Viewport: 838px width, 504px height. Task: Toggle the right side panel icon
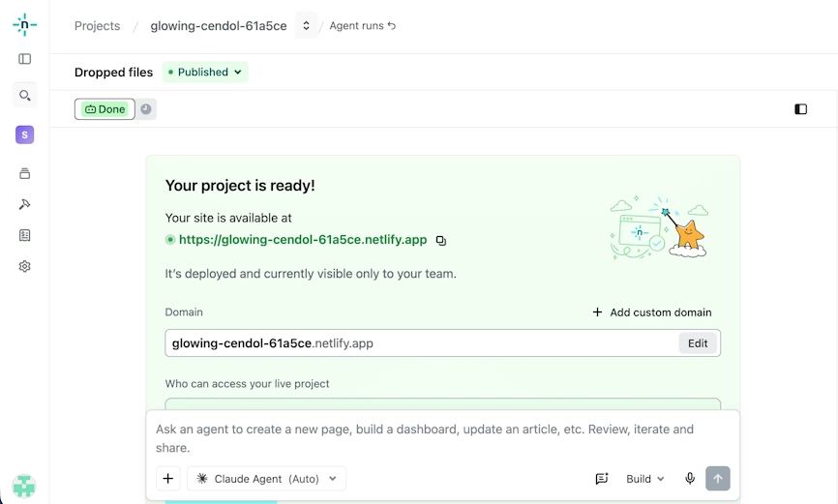pos(800,109)
